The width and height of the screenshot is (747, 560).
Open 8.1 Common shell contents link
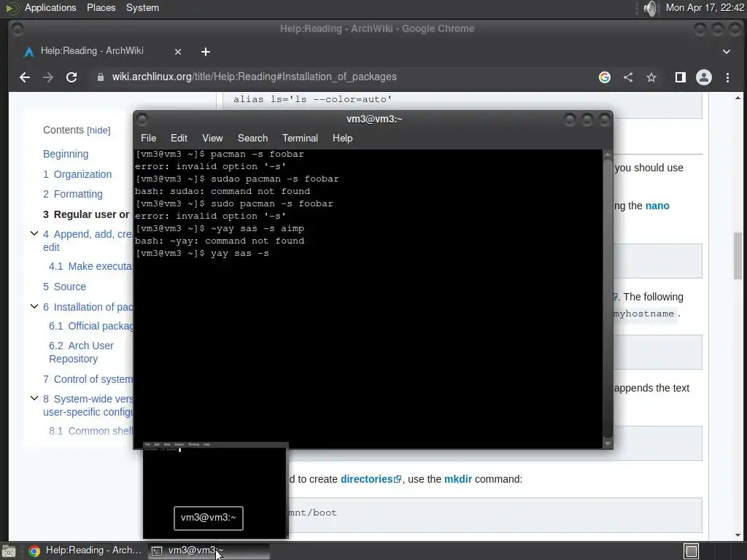pos(90,431)
